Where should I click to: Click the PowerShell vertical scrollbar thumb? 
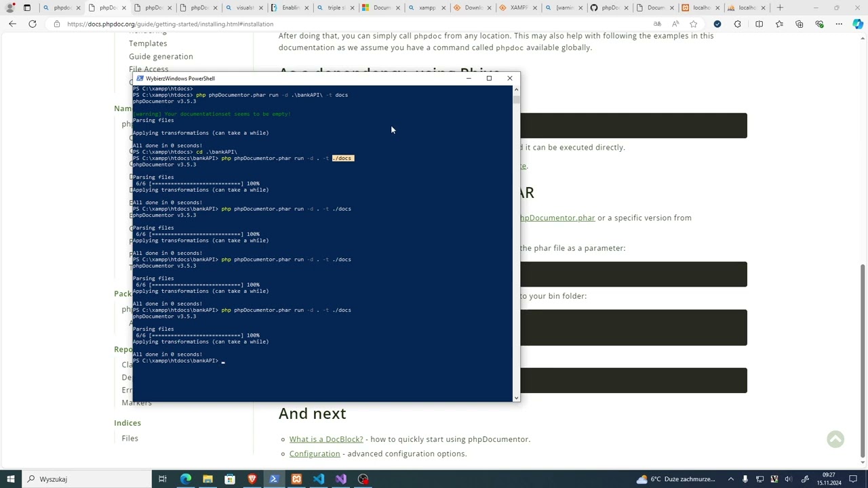(x=517, y=99)
